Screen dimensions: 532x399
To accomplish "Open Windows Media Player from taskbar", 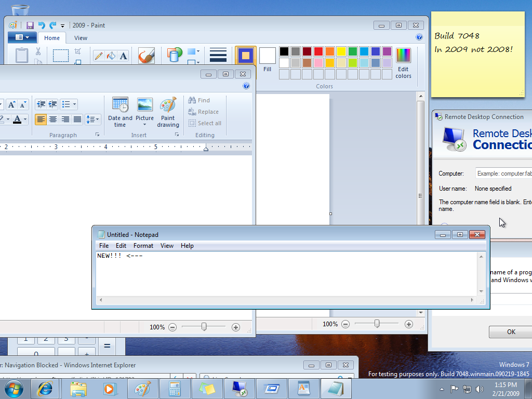I will tap(110, 389).
